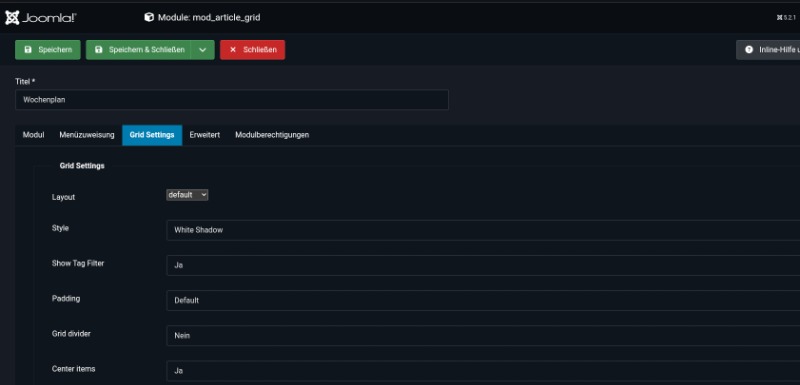Click the 'Style' field label
800x385 pixels.
click(x=60, y=228)
